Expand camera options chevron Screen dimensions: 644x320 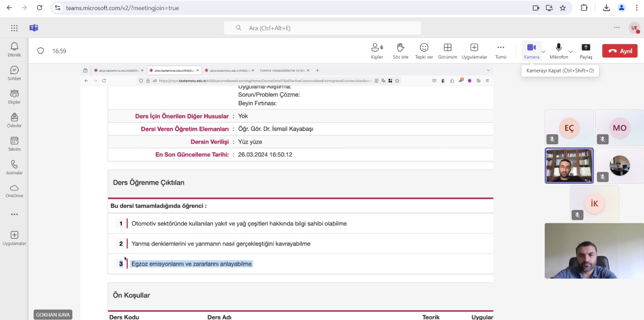[543, 52]
